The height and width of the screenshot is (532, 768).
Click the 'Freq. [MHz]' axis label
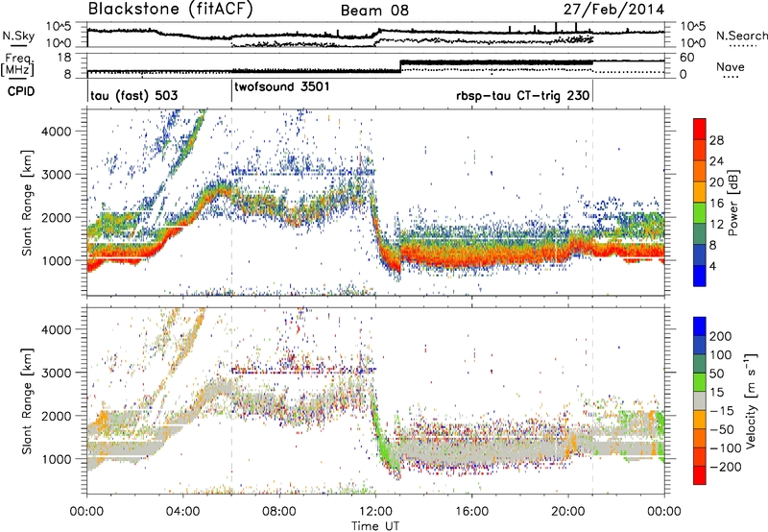point(17,64)
